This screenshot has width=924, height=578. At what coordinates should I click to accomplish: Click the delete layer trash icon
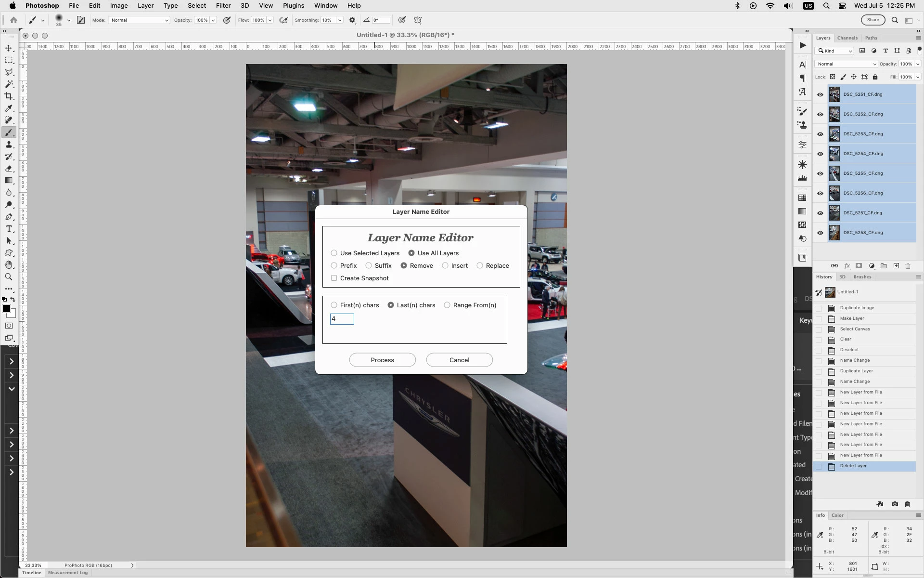[908, 266]
